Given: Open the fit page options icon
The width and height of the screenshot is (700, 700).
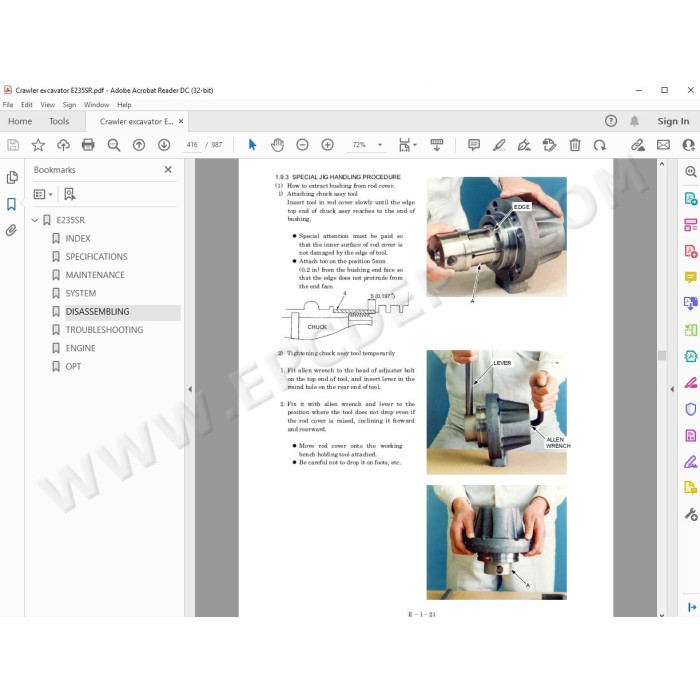Looking at the screenshot, I should pyautogui.click(x=407, y=145).
